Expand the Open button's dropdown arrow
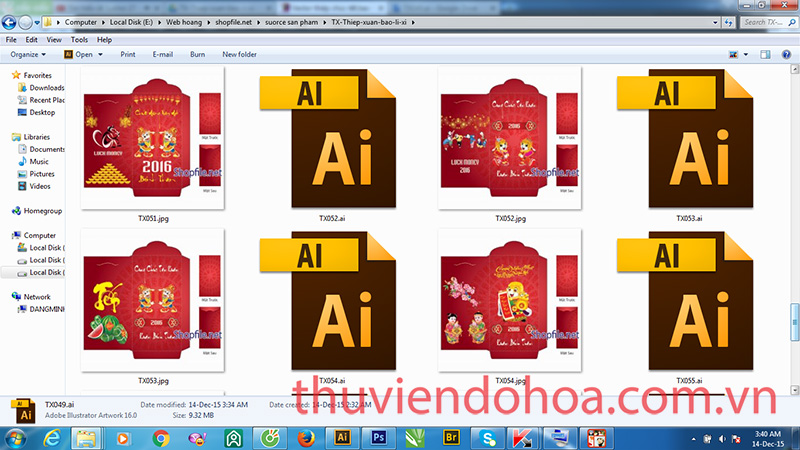 coord(100,55)
